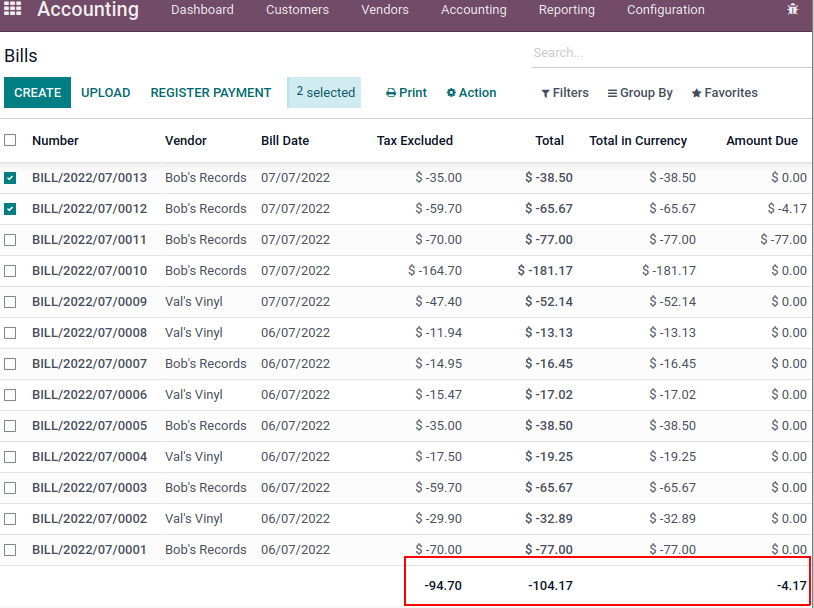Open bill BILL/2022/07/0002
This screenshot has height=608, width=814.
(x=89, y=519)
